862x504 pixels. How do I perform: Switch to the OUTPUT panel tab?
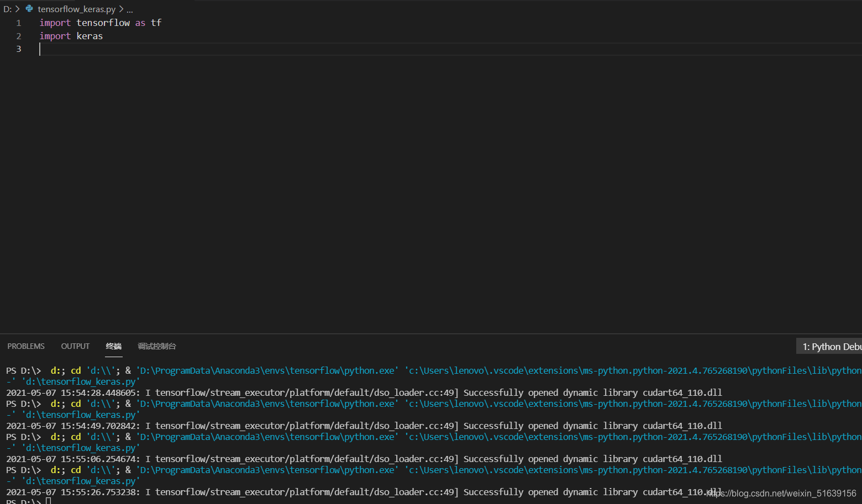(75, 346)
